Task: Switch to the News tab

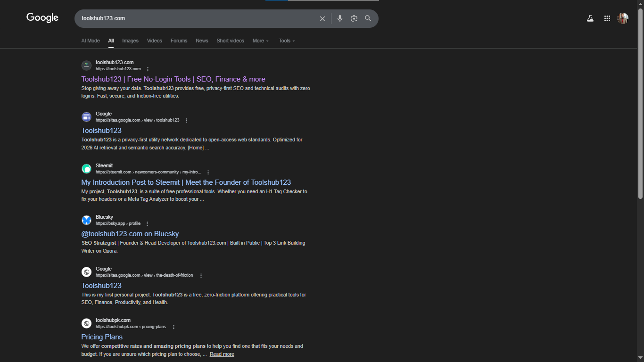Action: pyautogui.click(x=202, y=41)
